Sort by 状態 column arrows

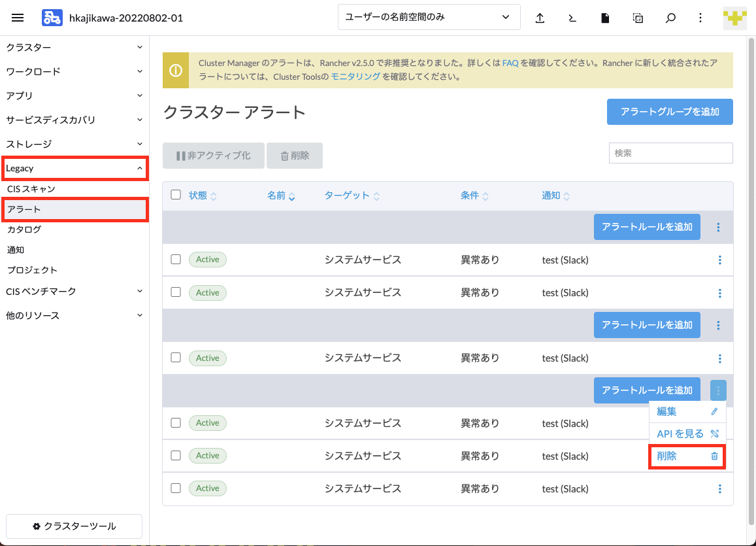pos(214,196)
